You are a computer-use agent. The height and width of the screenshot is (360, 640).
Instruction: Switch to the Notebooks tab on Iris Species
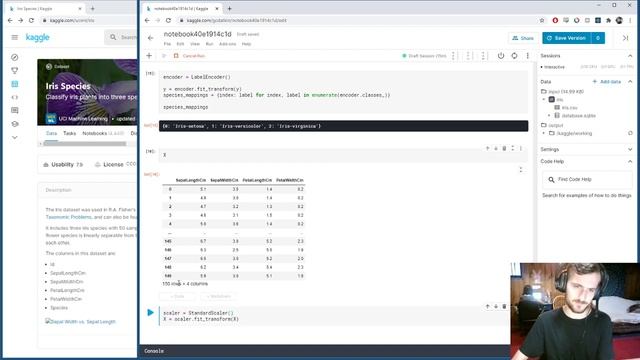94,133
